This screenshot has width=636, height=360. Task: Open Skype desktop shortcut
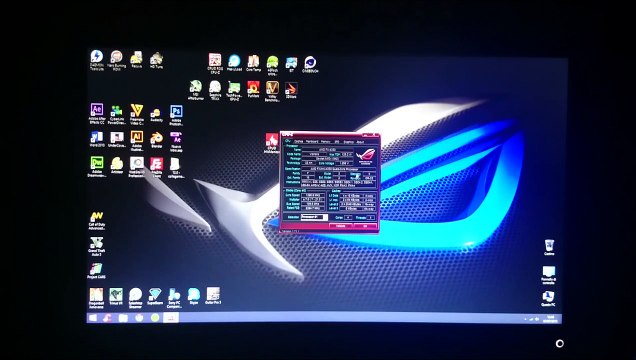193,296
